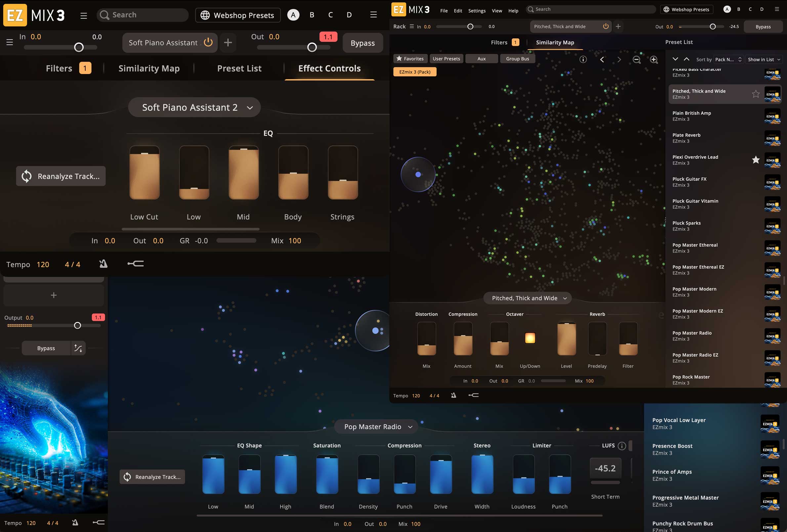Go to the previous map view arrow
Viewport: 787px width, 532px height.
pyautogui.click(x=602, y=59)
